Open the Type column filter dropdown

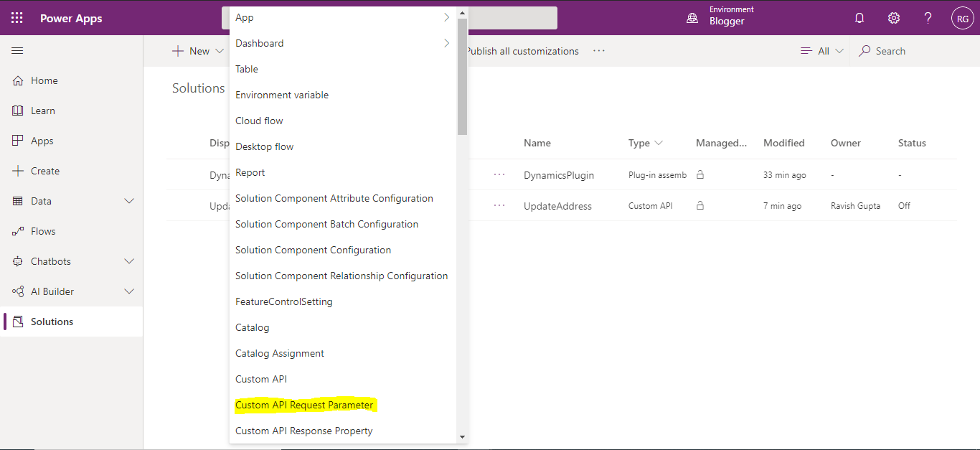coord(659,143)
